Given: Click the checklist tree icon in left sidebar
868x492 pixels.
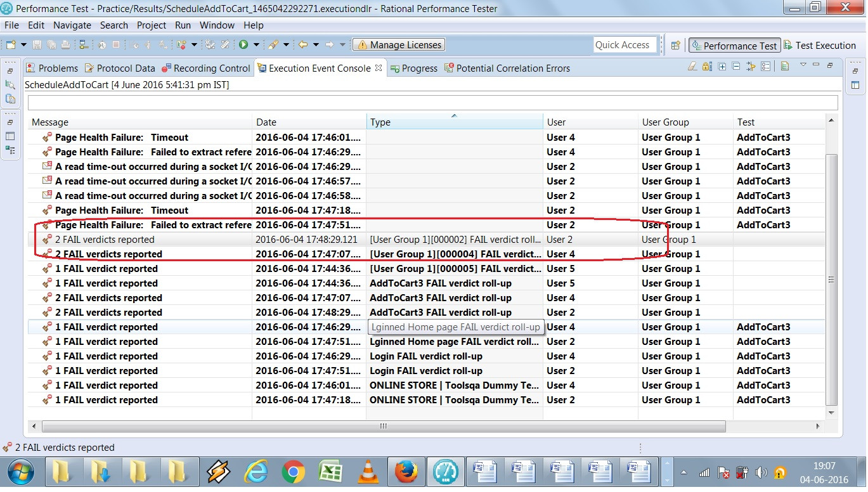Looking at the screenshot, I should (x=10, y=150).
